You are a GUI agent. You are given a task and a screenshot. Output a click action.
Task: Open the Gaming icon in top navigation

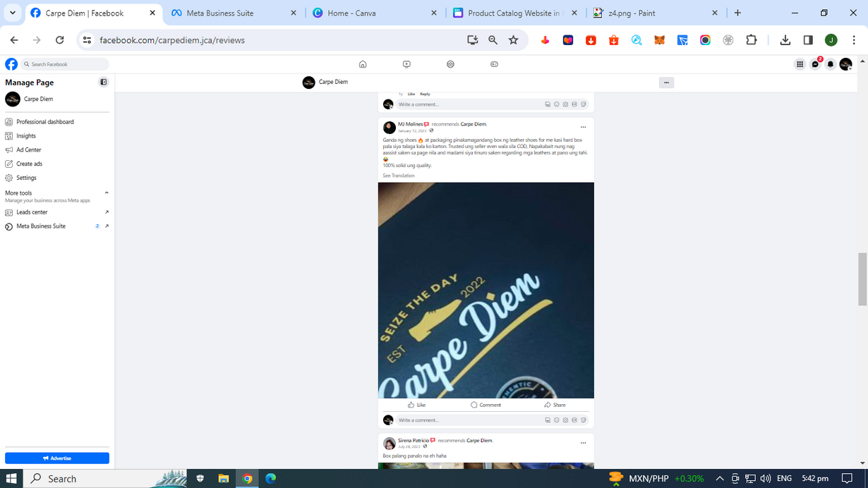(x=494, y=64)
